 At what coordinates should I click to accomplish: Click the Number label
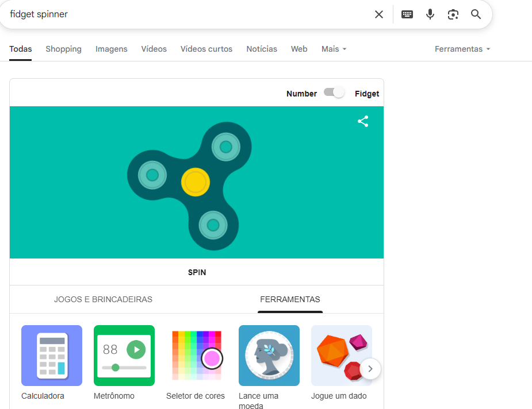[301, 94]
